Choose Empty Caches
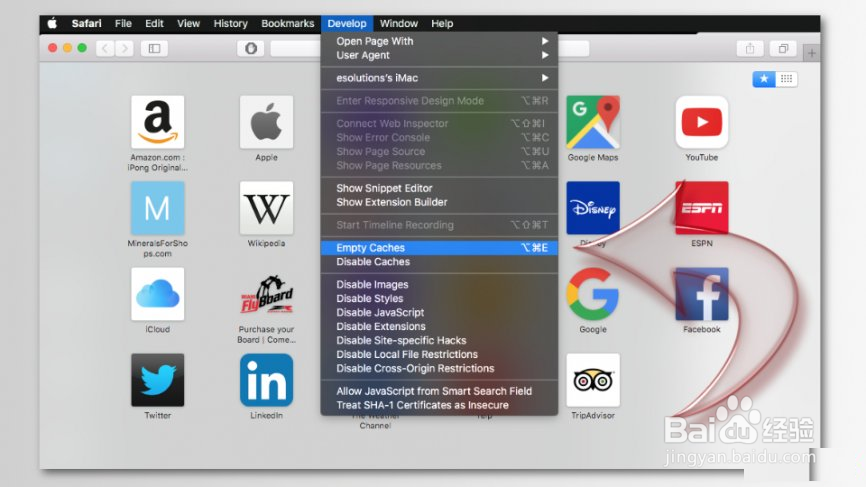 [x=439, y=248]
